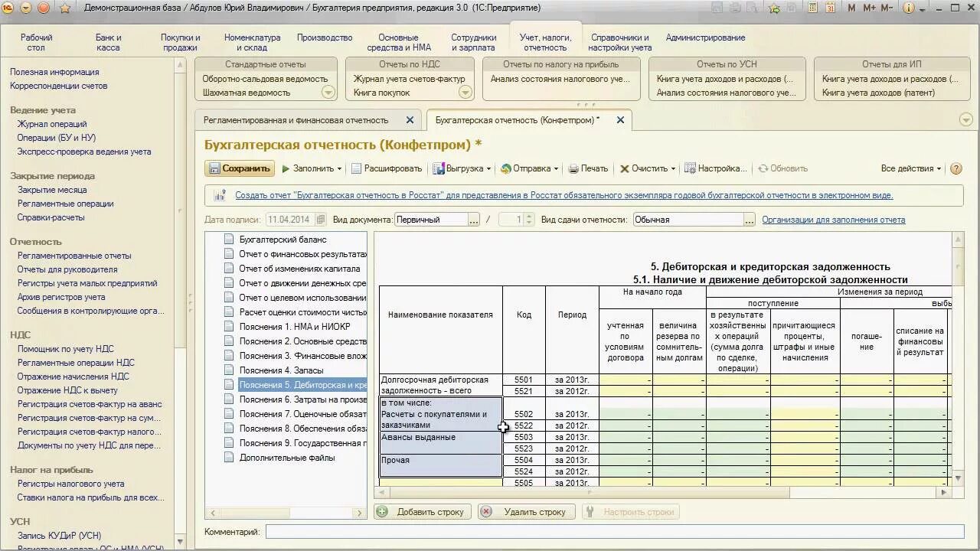Open the Очистить dropdown
The image size is (980, 551).
tap(648, 168)
